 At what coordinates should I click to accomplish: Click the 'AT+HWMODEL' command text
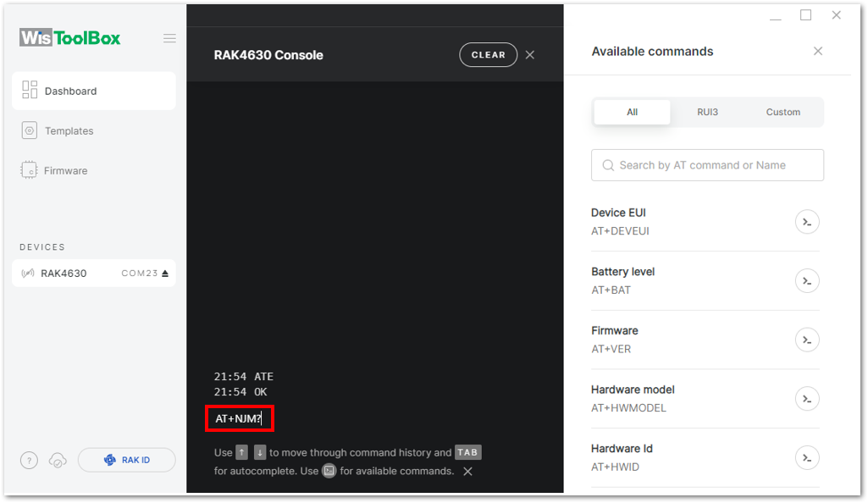click(x=628, y=408)
